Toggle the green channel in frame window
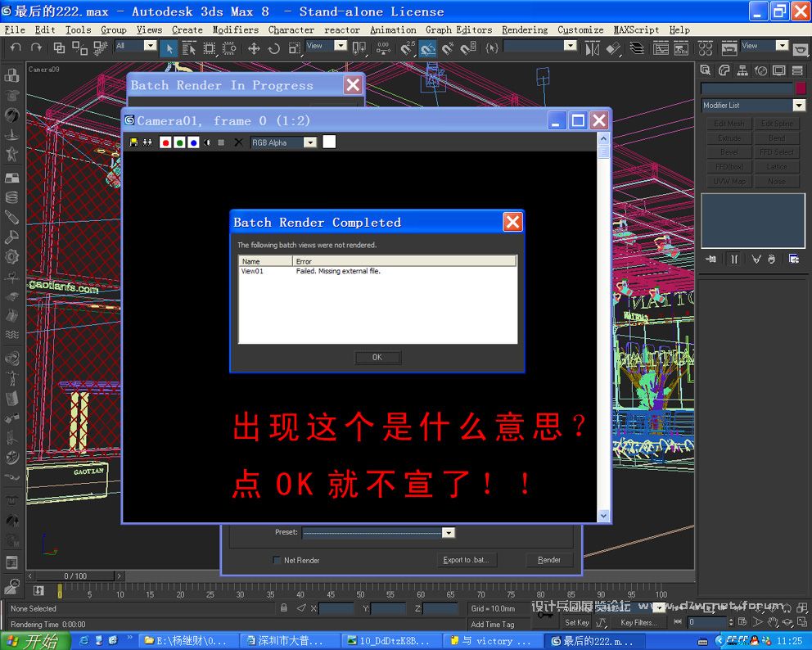The image size is (812, 650). point(179,142)
